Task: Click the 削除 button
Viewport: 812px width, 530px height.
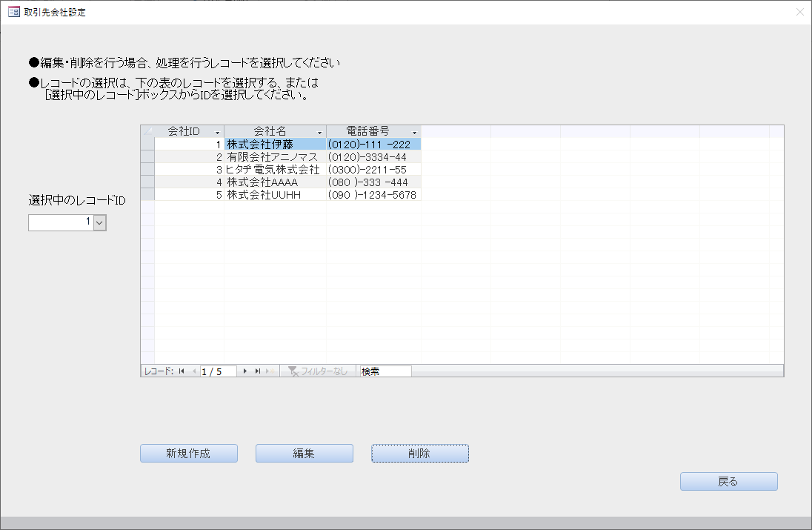Action: [419, 454]
